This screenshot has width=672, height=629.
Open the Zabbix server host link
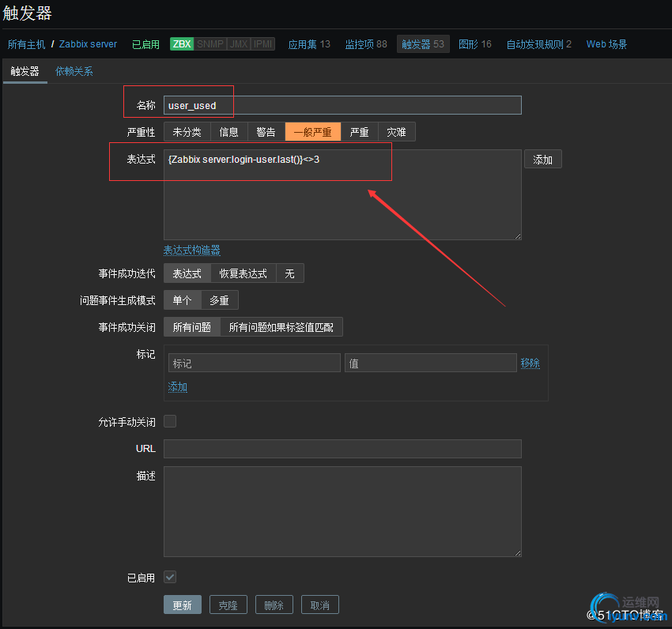88,44
